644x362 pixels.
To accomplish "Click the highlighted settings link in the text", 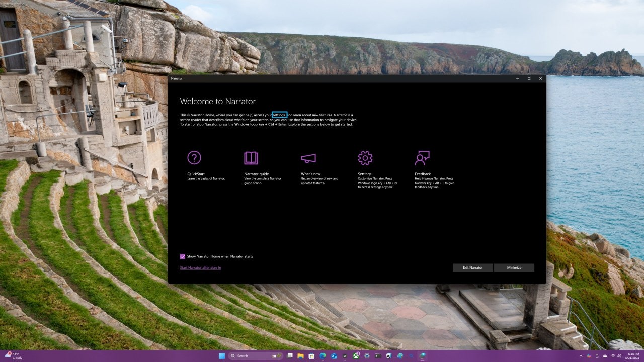I will click(x=279, y=115).
